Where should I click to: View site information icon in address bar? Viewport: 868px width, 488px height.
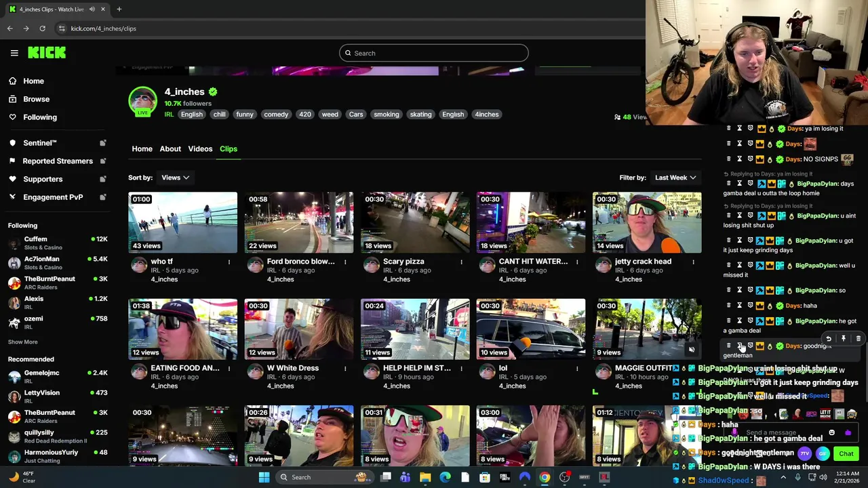coord(62,28)
